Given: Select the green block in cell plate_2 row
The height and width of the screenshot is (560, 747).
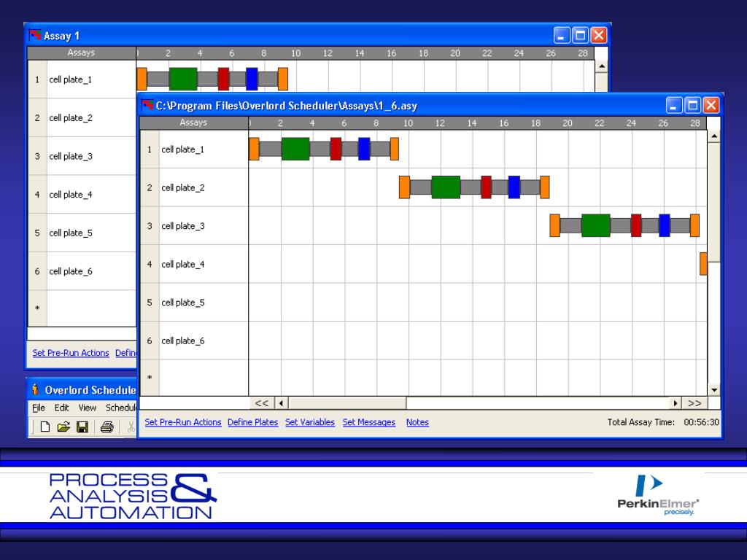Looking at the screenshot, I should (446, 187).
